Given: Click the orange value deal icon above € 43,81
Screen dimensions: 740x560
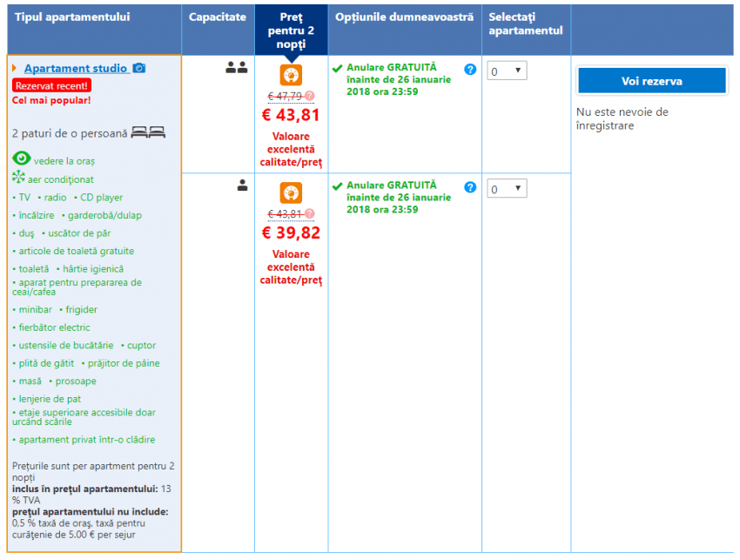Looking at the screenshot, I should [x=291, y=75].
